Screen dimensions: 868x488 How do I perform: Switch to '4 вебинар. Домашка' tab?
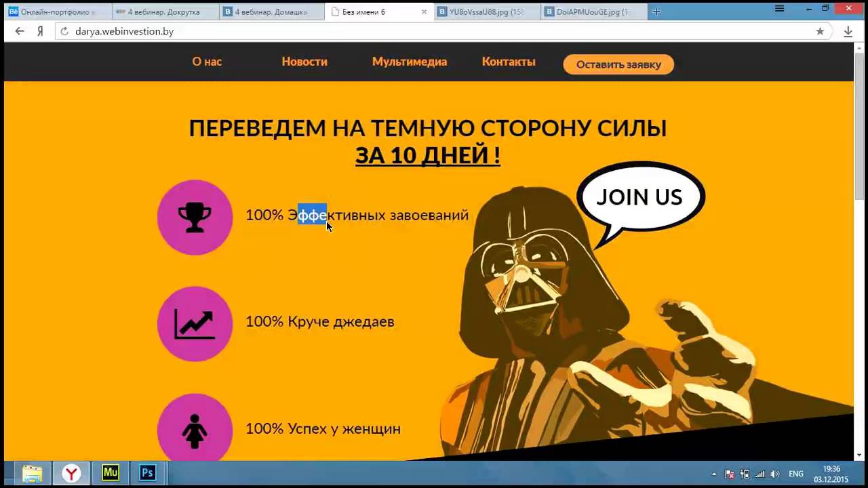point(272,12)
